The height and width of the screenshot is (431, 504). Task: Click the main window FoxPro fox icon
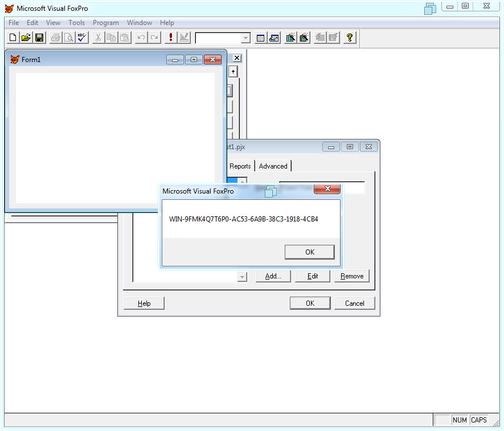[x=9, y=9]
